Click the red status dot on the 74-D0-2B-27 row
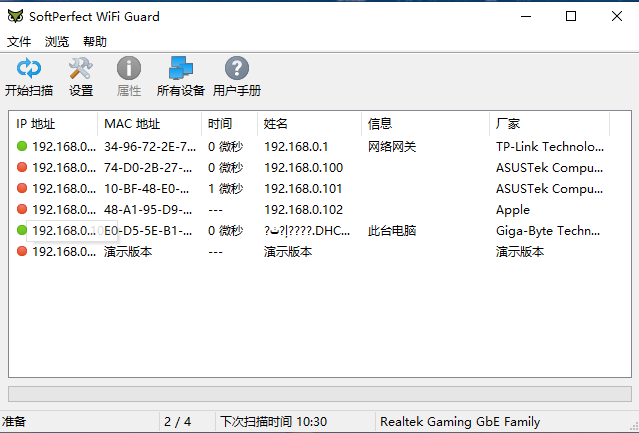 (22, 167)
